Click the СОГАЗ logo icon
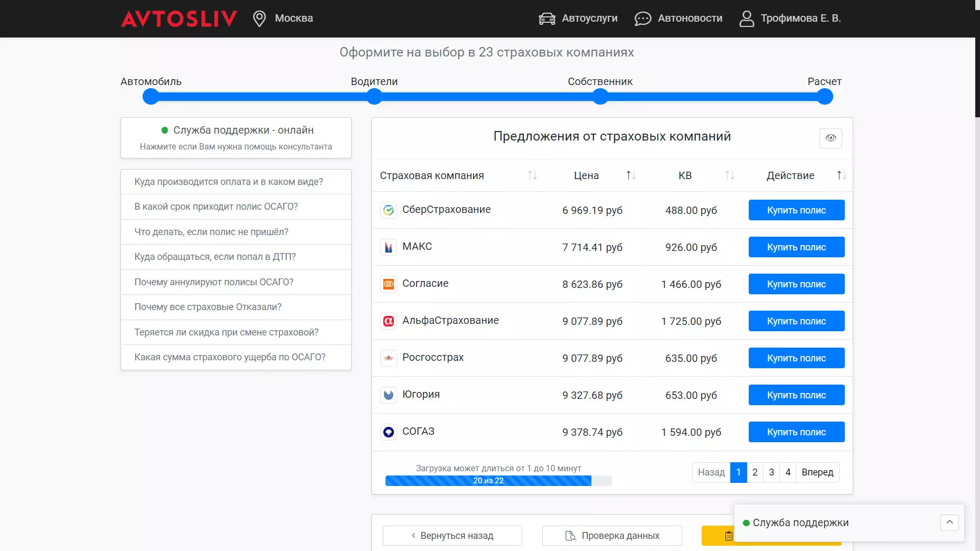This screenshot has width=980, height=551. tap(389, 432)
